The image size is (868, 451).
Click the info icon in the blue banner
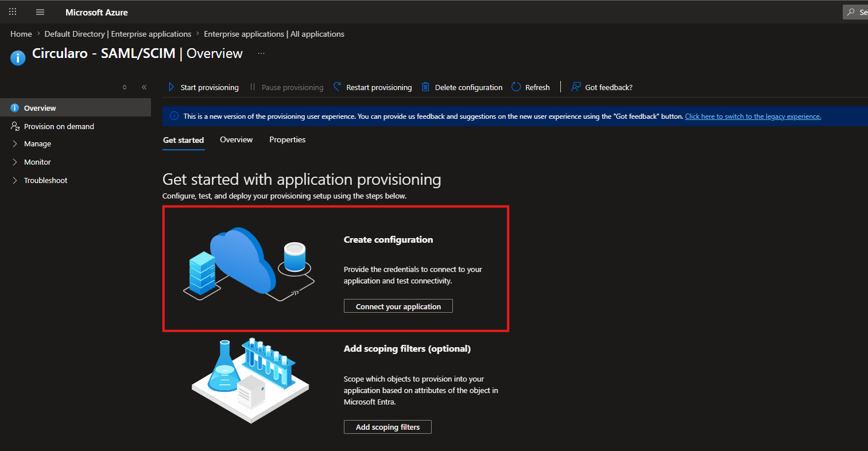point(174,116)
